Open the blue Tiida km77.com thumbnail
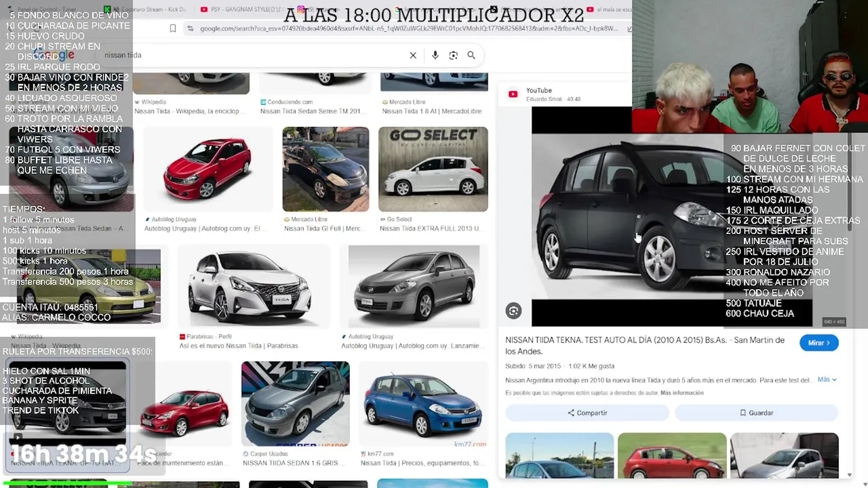 (423, 404)
